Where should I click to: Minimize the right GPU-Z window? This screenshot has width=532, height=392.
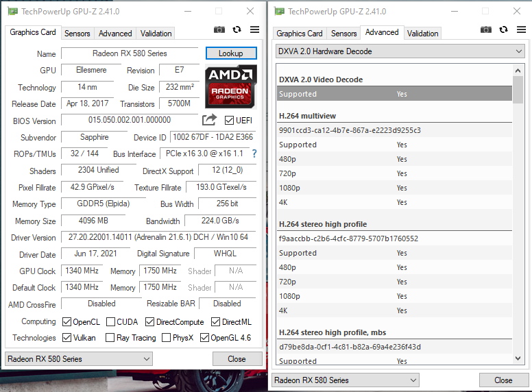click(x=455, y=11)
